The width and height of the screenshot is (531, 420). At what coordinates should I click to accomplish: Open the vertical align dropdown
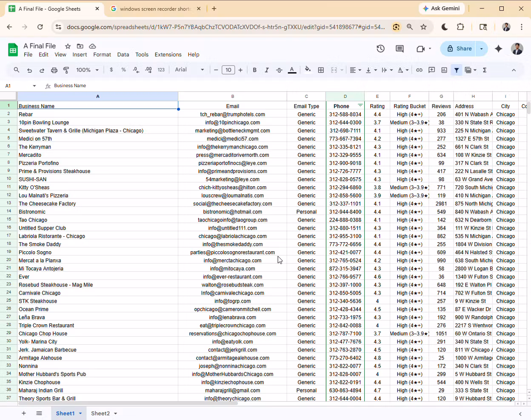[371, 70]
